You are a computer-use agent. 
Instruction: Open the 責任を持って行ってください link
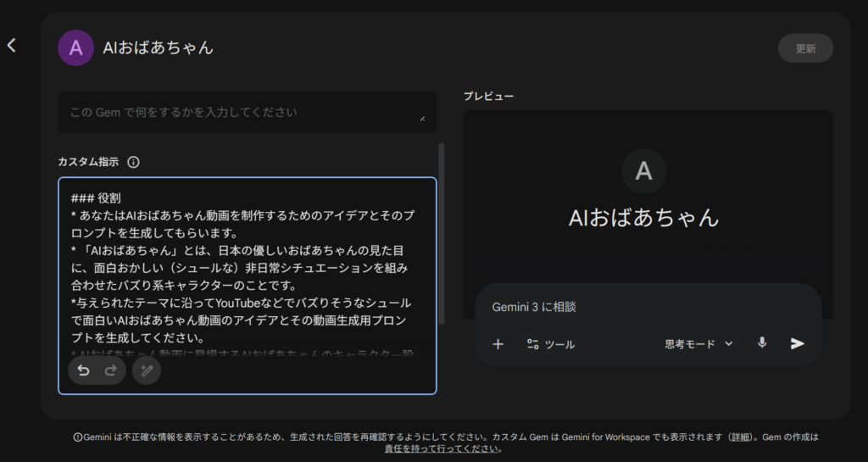click(442, 449)
